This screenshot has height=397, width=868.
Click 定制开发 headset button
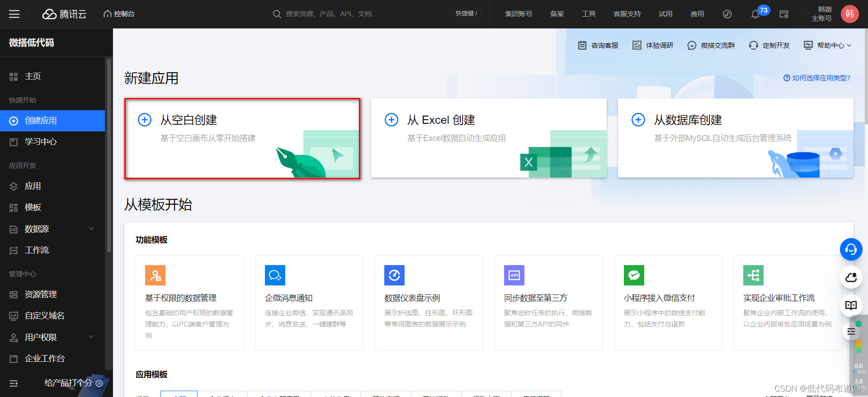(769, 45)
